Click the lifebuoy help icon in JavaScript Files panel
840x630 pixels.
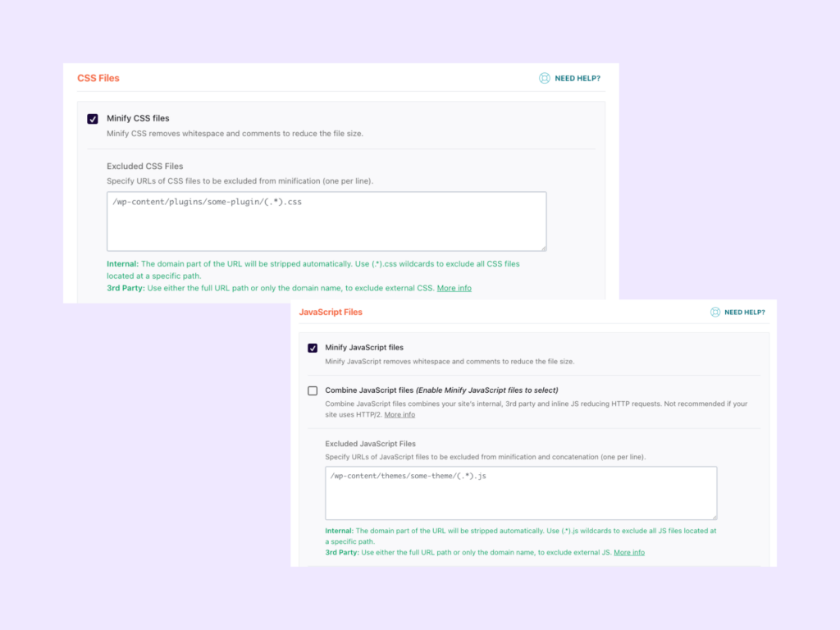[715, 313]
